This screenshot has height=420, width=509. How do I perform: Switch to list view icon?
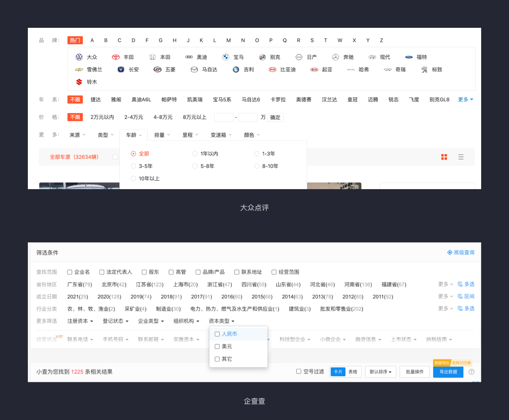(x=461, y=157)
